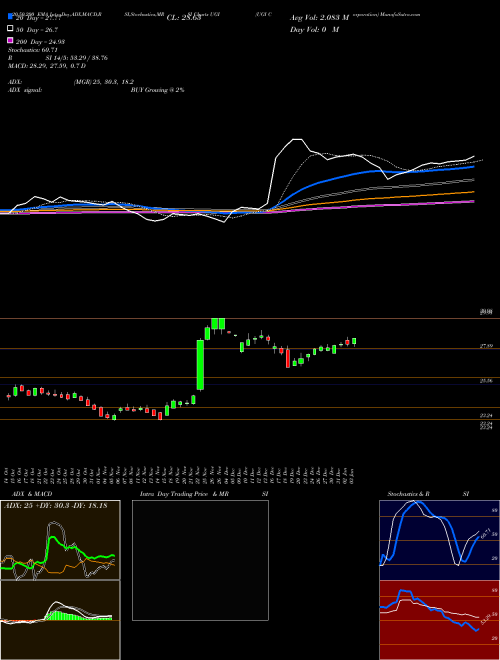Click the ADX '(MGR) 25, 30.3, 18.2' values

click(103, 82)
